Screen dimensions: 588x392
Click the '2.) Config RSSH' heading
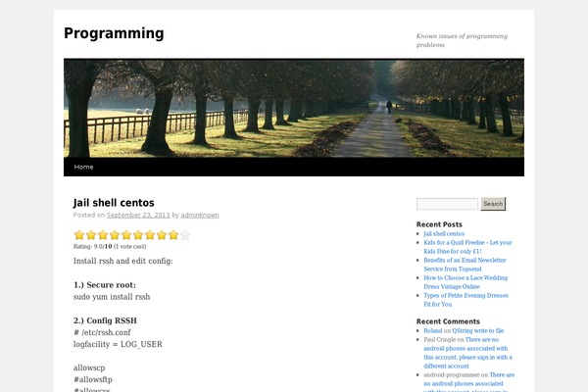(x=105, y=320)
